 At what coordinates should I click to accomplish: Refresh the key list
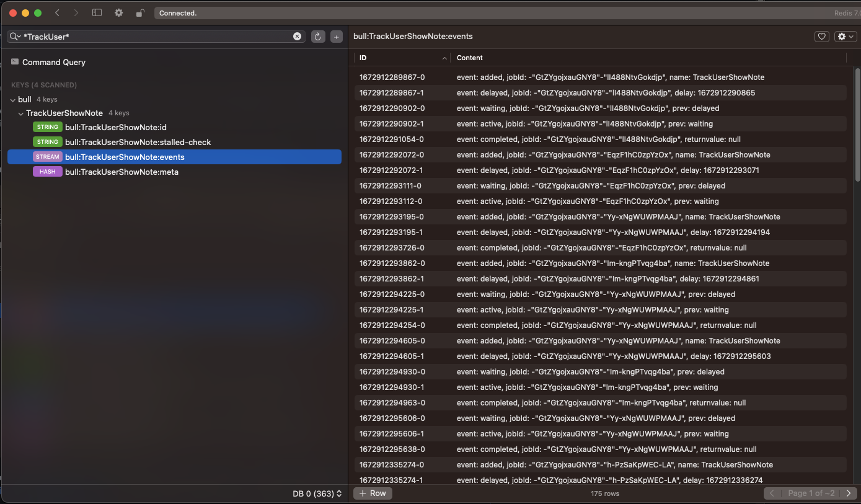tap(317, 36)
